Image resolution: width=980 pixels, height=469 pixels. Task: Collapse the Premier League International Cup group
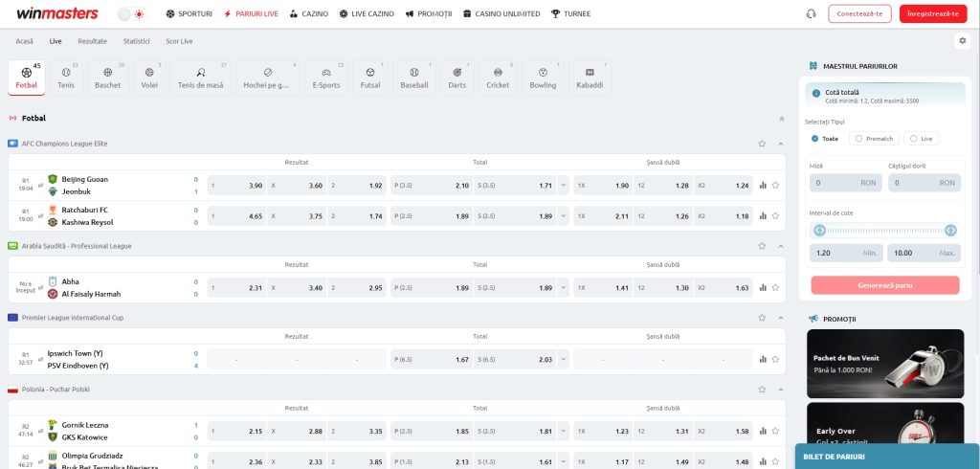point(781,318)
